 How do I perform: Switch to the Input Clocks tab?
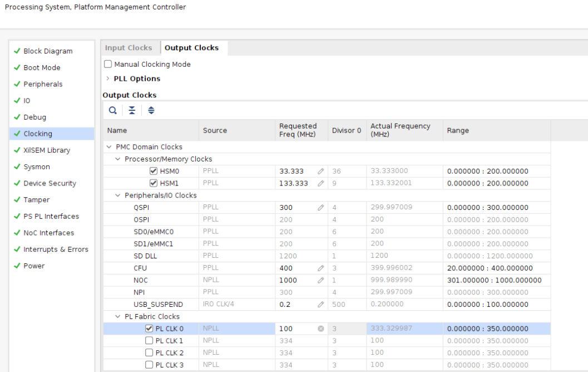130,47
